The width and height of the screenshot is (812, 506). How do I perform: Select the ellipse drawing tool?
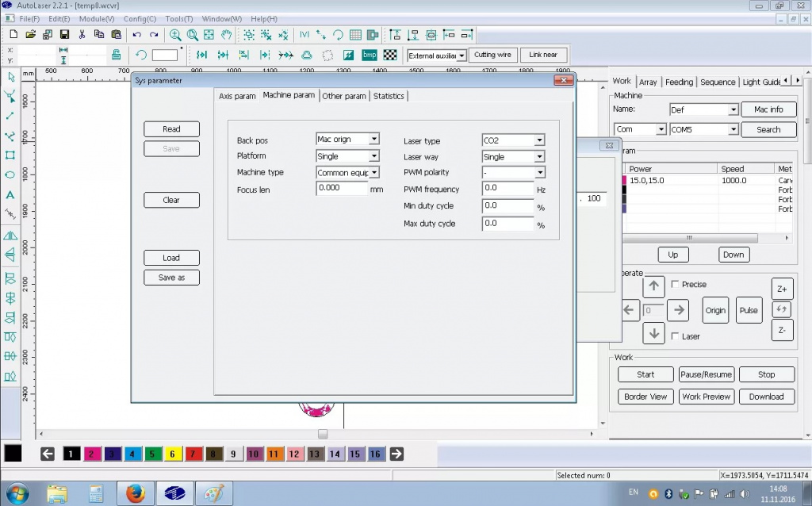point(10,174)
